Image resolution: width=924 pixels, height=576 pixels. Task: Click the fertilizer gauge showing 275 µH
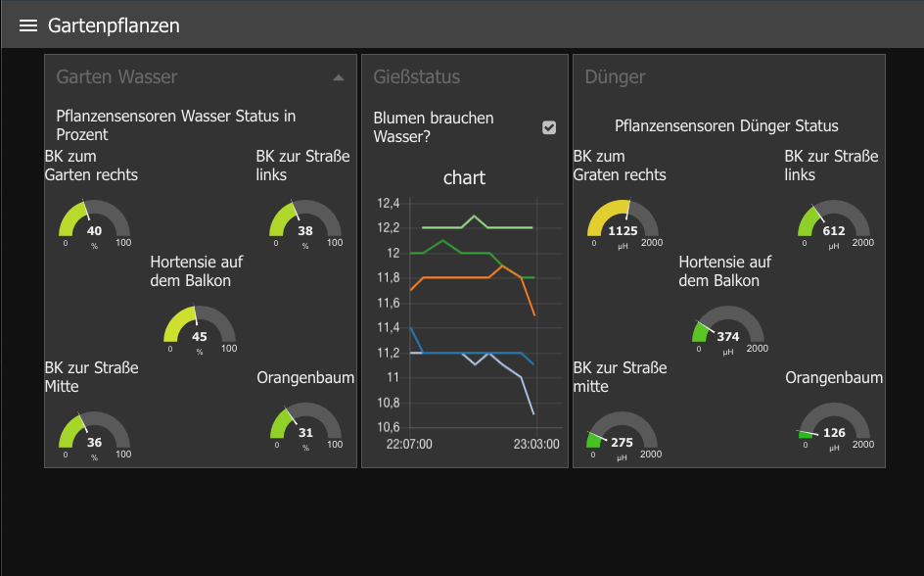point(623,435)
